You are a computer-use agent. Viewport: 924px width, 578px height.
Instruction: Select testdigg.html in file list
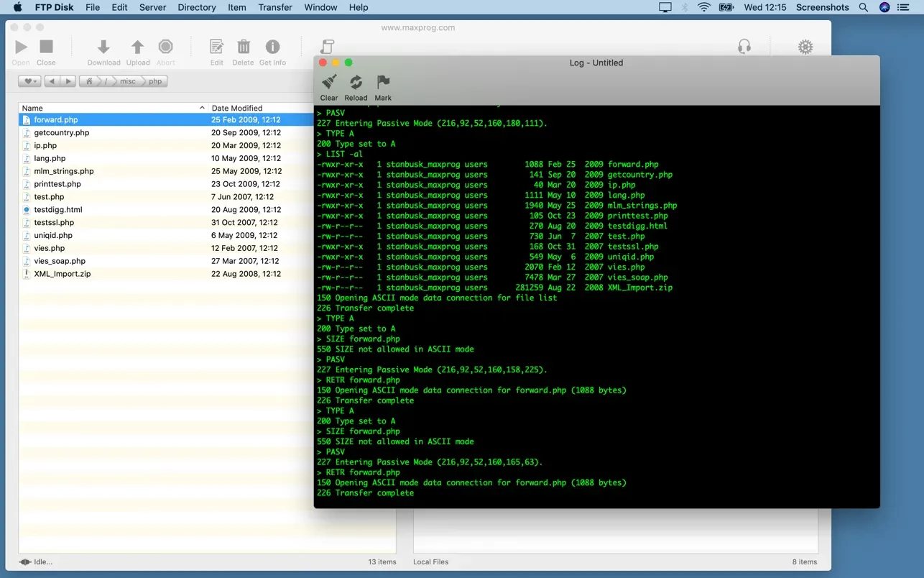58,210
